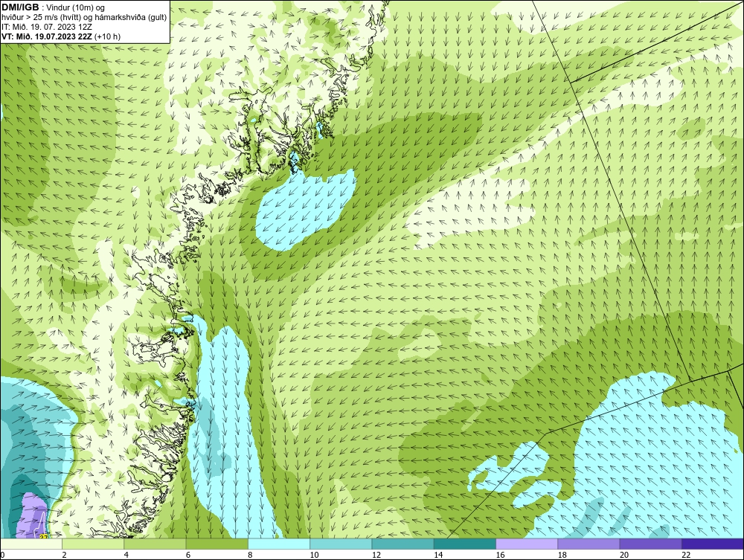Click the 'DMI/IGB' title text
This screenshot has height=560, width=744.
click(20, 7)
